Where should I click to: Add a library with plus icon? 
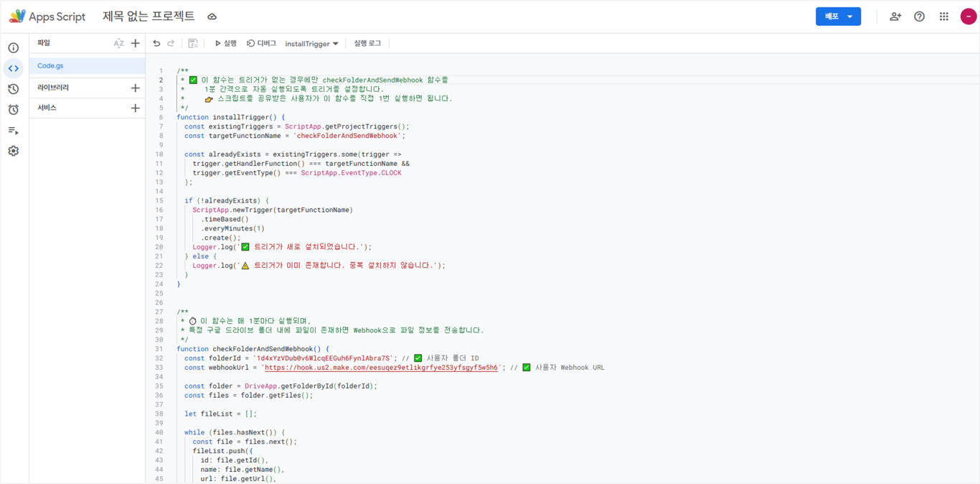[136, 88]
